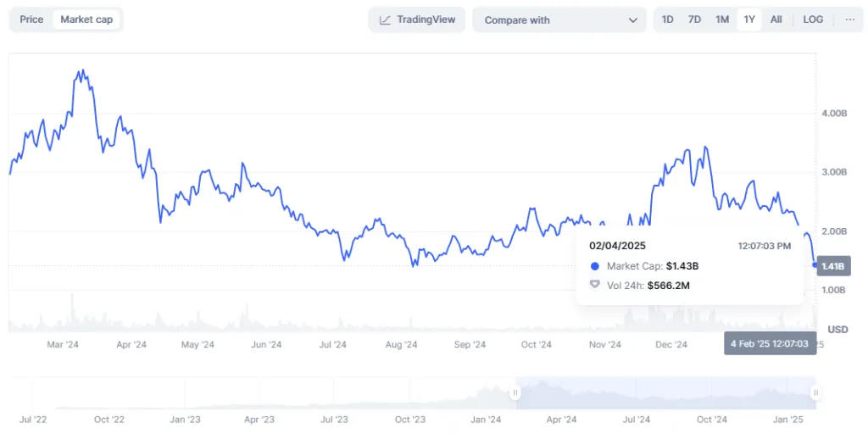Screen dimensions: 868x434
Task: Switch to the Market cap tab
Action: coord(86,19)
